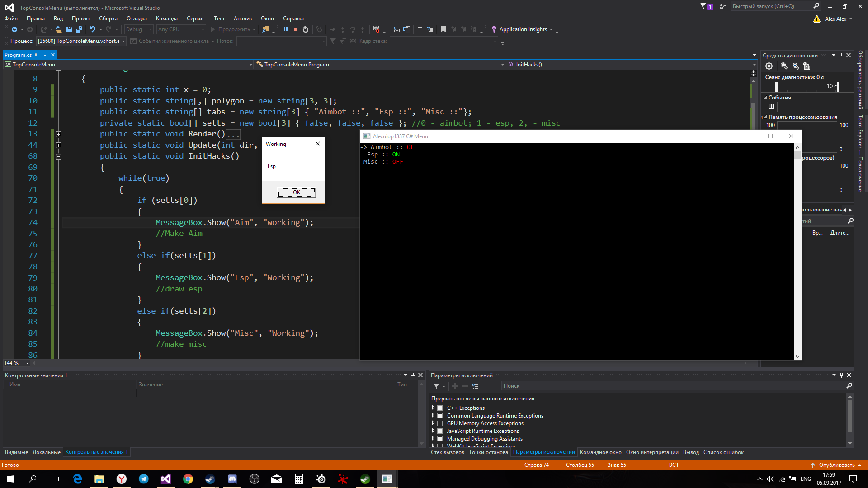
Task: Click the exception filter funnel icon
Action: point(436,386)
